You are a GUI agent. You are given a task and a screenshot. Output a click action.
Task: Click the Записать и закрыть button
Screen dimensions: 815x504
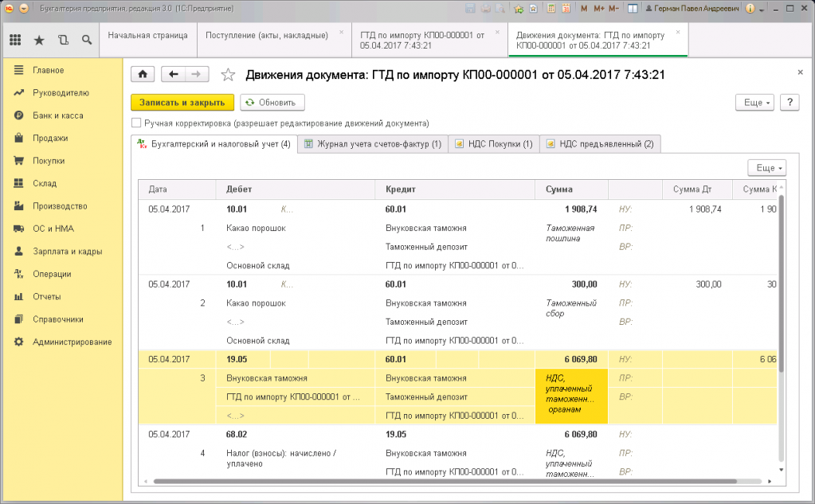pyautogui.click(x=182, y=103)
